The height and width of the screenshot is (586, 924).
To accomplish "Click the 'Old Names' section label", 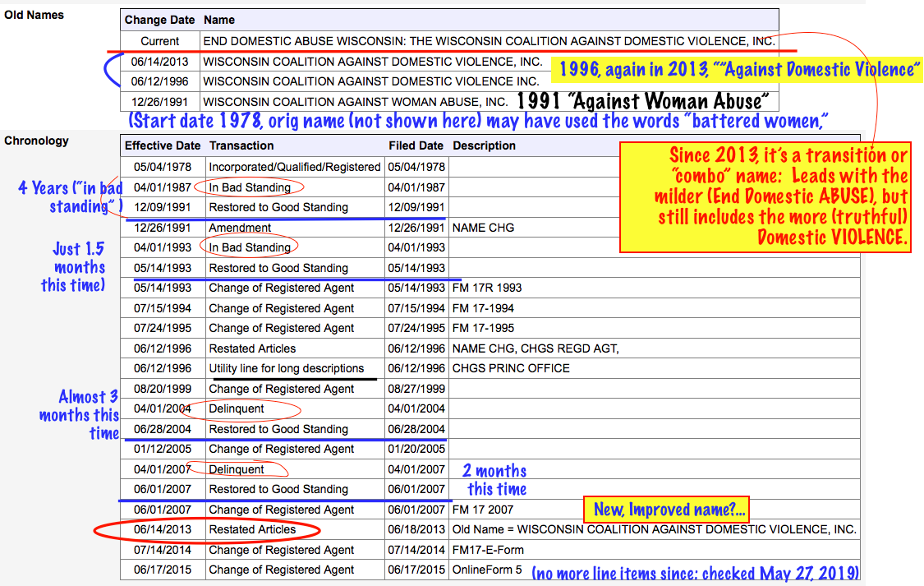I will tap(34, 15).
